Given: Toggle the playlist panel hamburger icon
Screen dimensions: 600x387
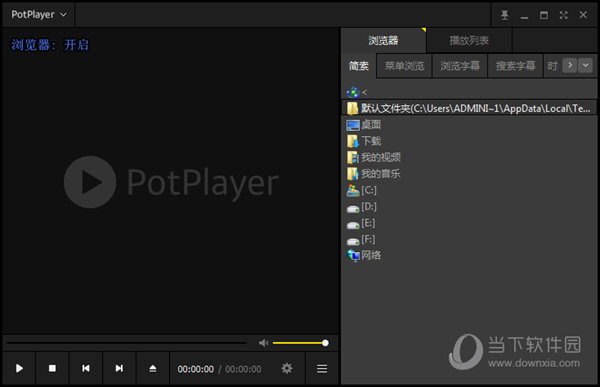Looking at the screenshot, I should [x=322, y=369].
